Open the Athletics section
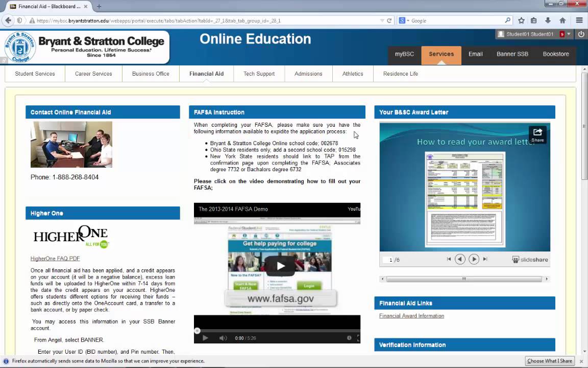This screenshot has width=588, height=368. pos(353,74)
